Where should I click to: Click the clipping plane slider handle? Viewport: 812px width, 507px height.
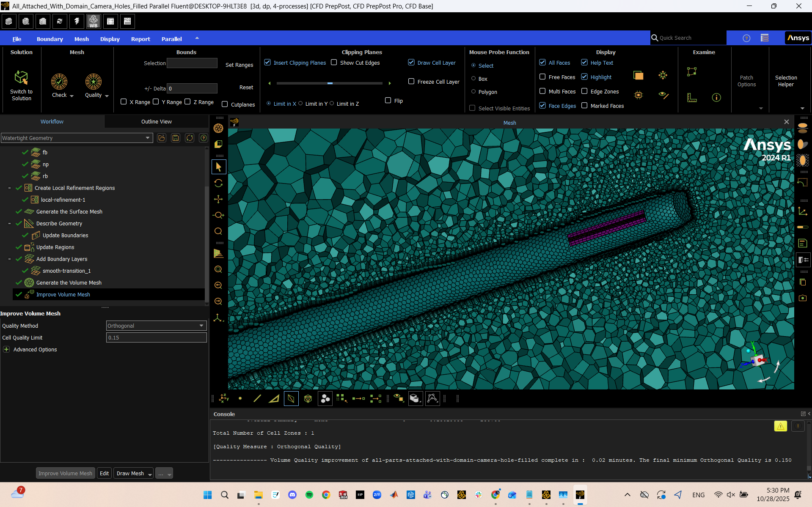click(x=330, y=83)
